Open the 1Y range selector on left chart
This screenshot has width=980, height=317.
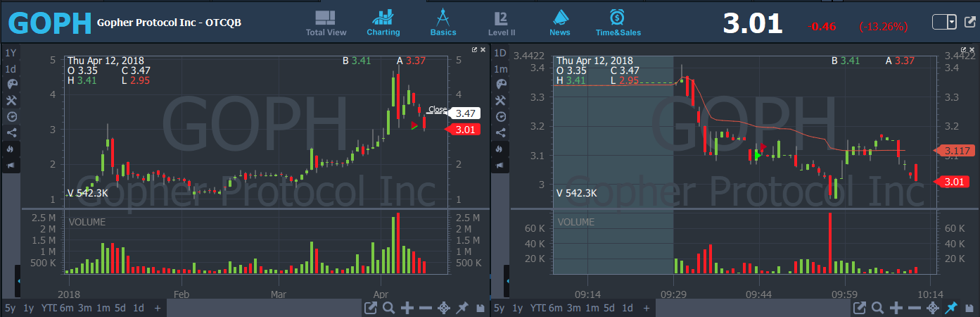click(x=11, y=53)
